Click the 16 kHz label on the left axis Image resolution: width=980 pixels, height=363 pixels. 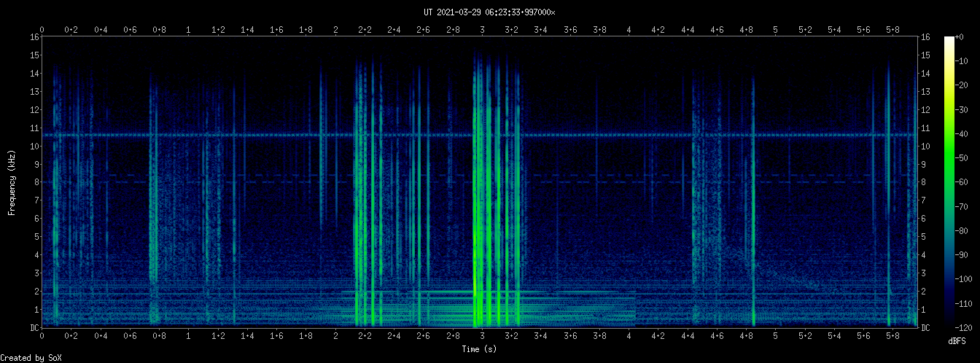pos(34,37)
